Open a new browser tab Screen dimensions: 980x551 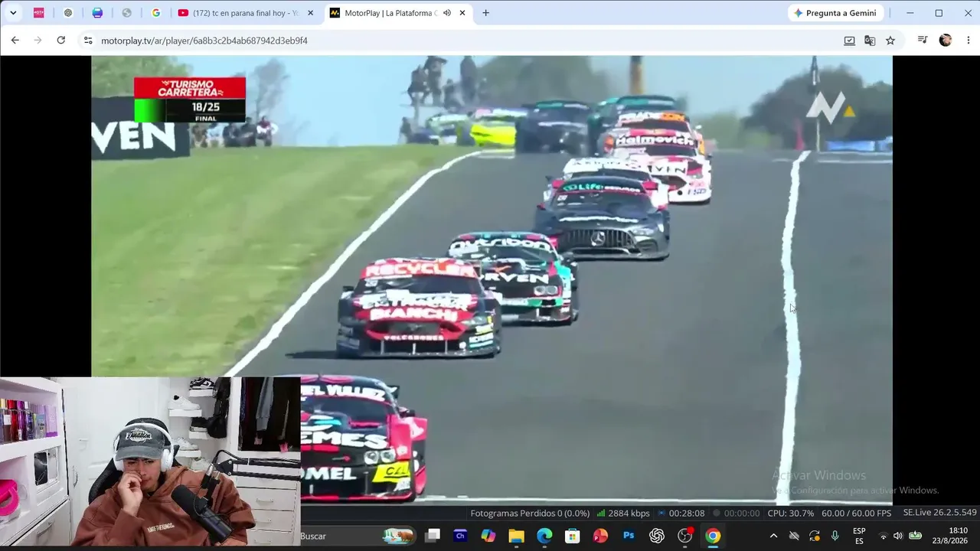[485, 13]
